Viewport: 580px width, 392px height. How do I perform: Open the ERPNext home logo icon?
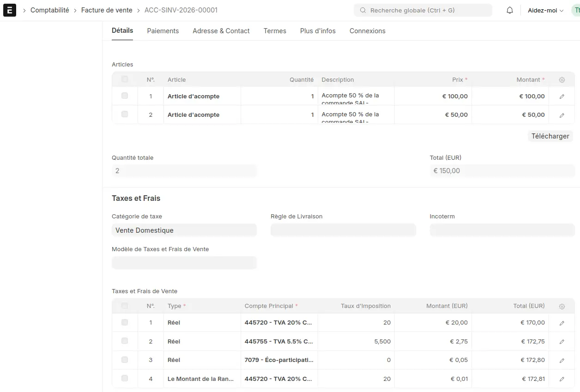(9, 10)
